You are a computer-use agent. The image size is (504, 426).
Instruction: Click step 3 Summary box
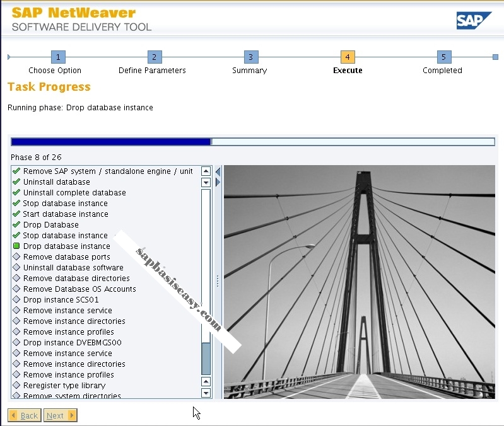click(x=251, y=57)
